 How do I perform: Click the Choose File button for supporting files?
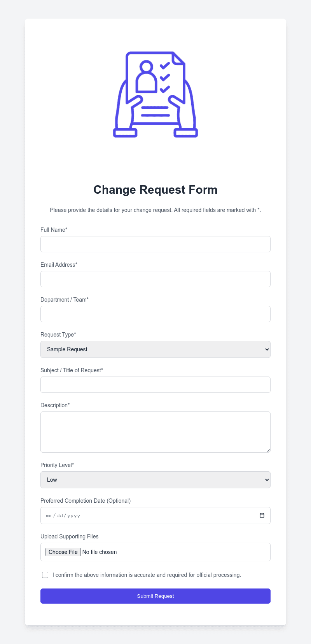63,552
